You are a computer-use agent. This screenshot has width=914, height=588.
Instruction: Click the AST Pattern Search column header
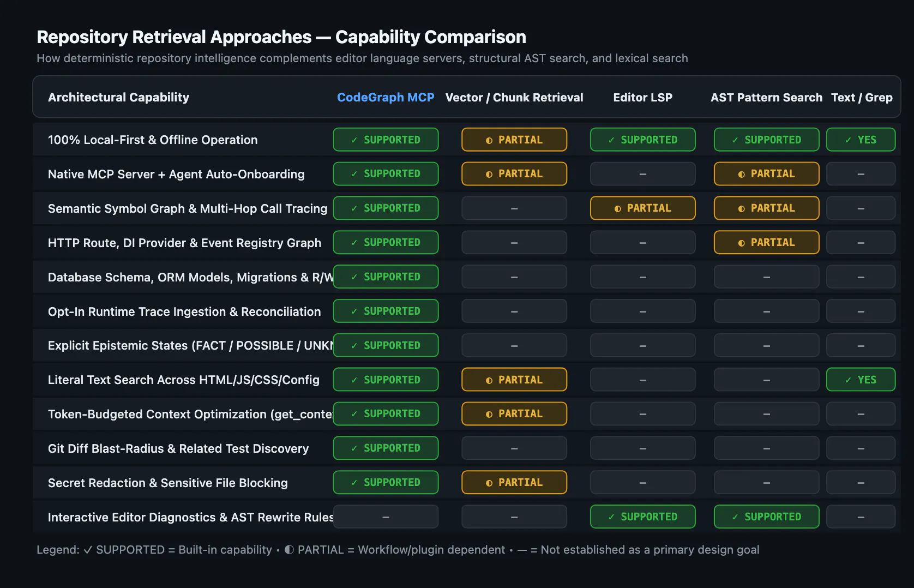click(766, 97)
